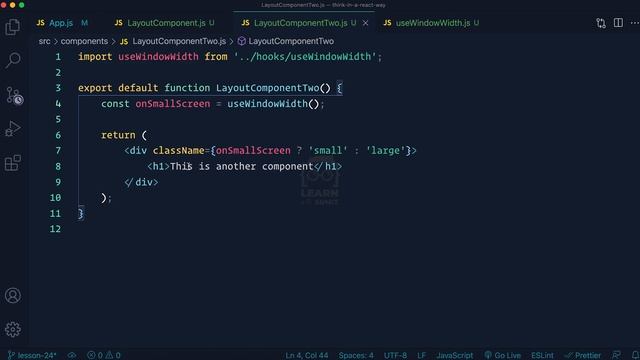640x360 pixels.
Task: Change file encoding UTF-8
Action: point(395,355)
